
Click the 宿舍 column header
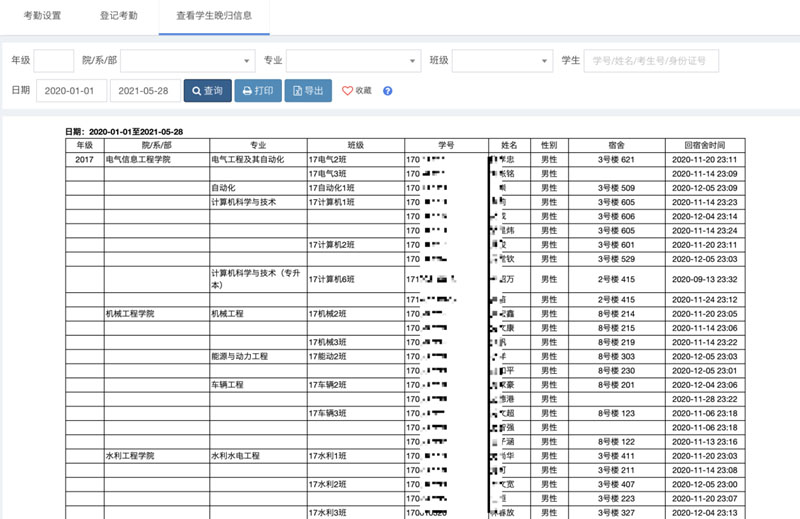(617, 145)
